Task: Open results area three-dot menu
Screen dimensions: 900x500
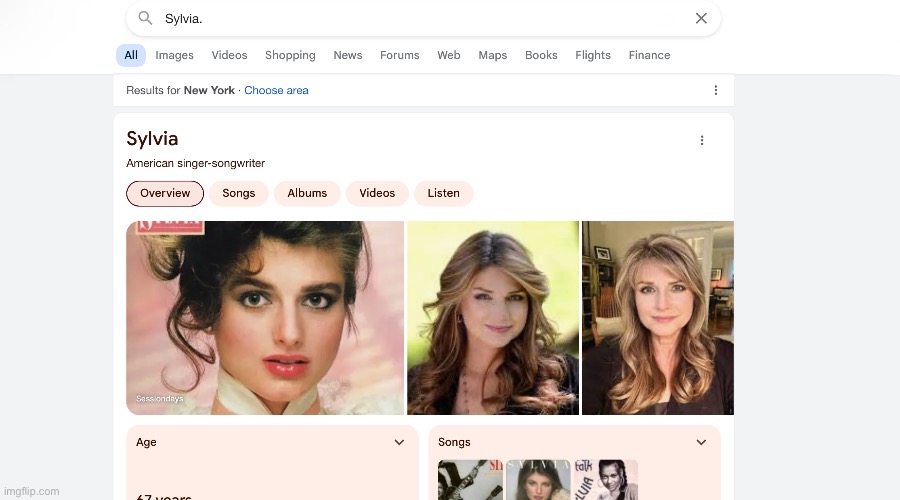Action: 715,90
